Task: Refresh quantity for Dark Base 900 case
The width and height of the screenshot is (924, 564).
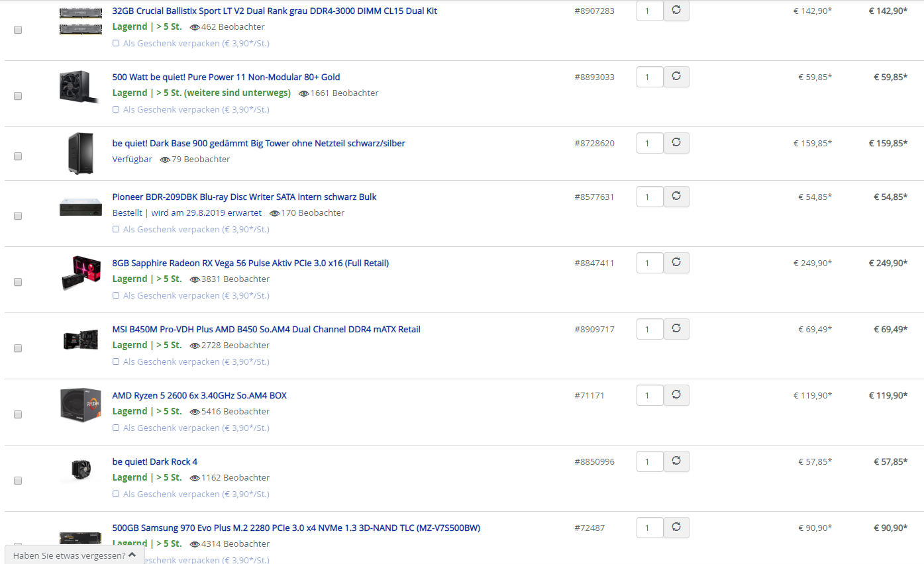Action: pyautogui.click(x=676, y=143)
